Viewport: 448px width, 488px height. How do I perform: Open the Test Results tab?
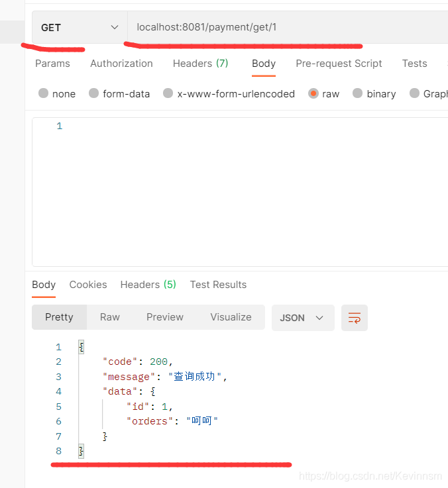[218, 285]
